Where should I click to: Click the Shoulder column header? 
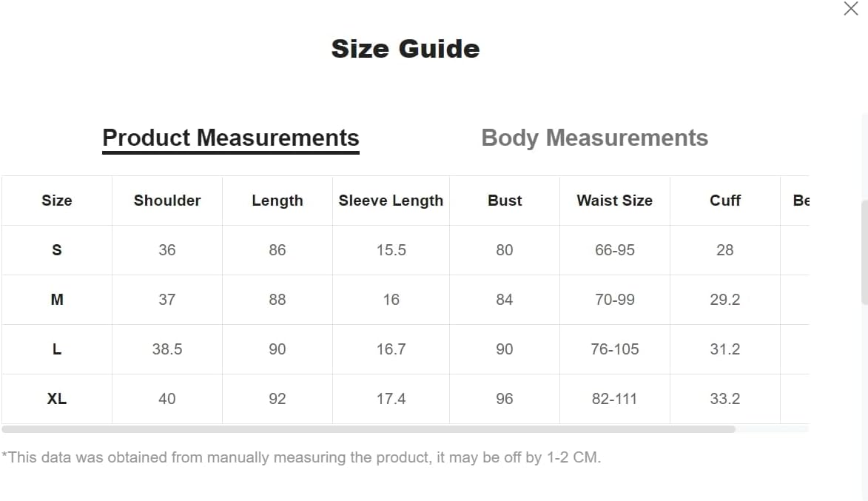coord(167,201)
